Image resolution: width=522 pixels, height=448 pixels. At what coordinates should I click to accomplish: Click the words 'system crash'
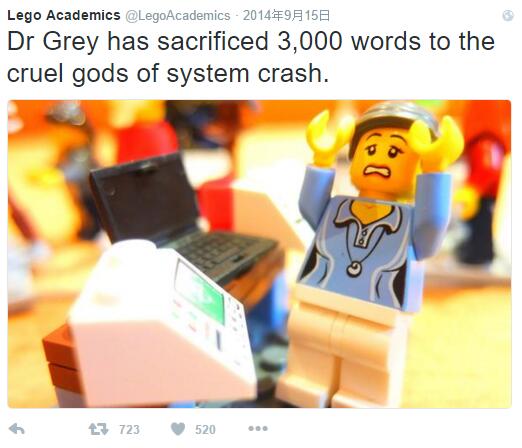pos(248,73)
